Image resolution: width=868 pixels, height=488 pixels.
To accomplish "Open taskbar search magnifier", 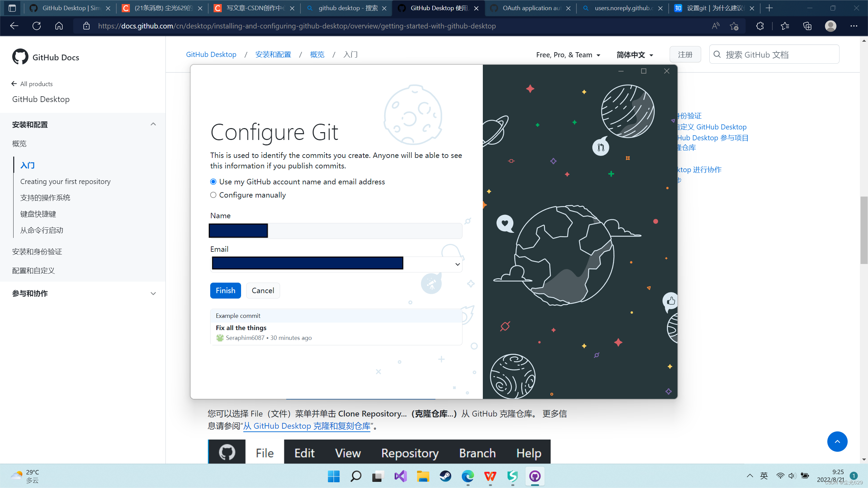I will click(x=356, y=476).
